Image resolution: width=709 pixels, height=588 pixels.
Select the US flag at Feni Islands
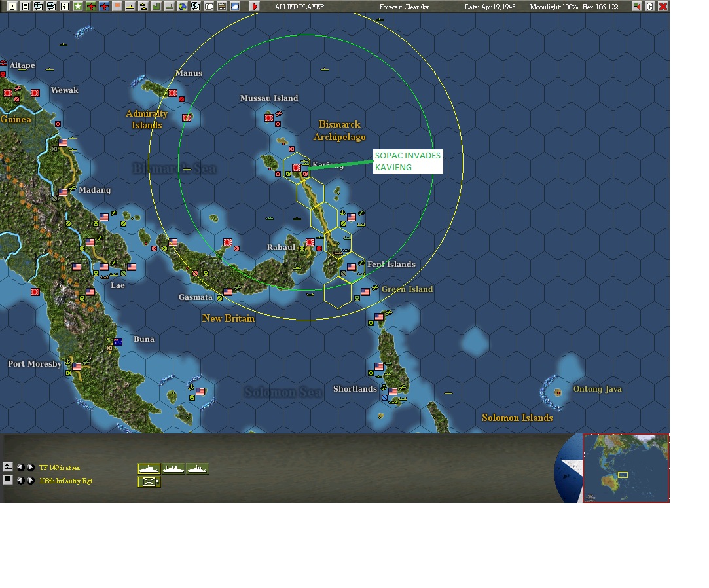click(x=352, y=267)
